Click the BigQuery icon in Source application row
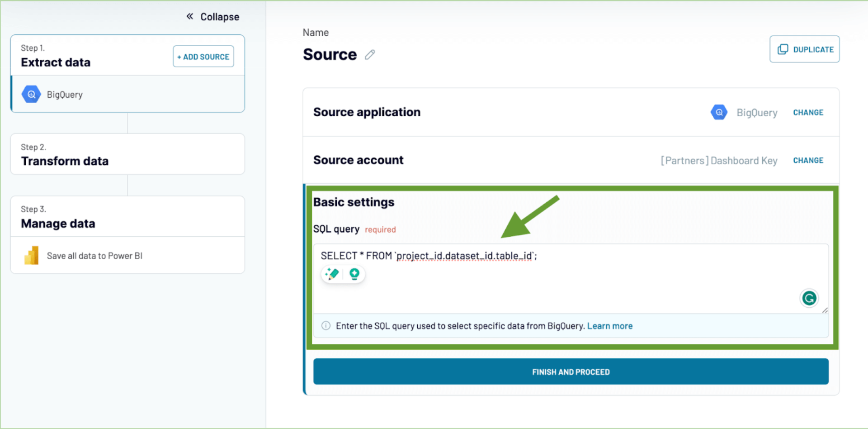Image resolution: width=868 pixels, height=429 pixels. click(719, 112)
